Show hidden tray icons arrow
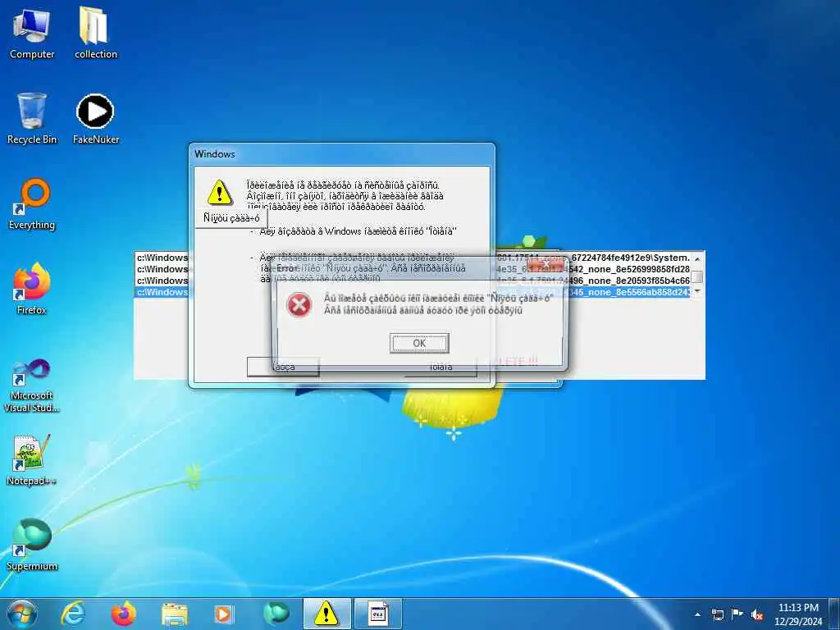The height and width of the screenshot is (630, 840). [697, 614]
